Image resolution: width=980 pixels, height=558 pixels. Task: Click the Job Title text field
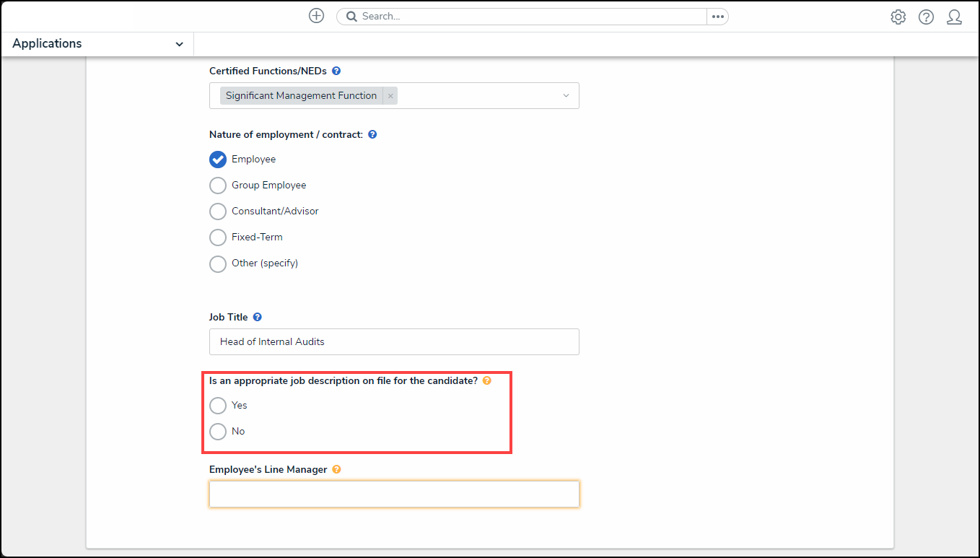(394, 342)
